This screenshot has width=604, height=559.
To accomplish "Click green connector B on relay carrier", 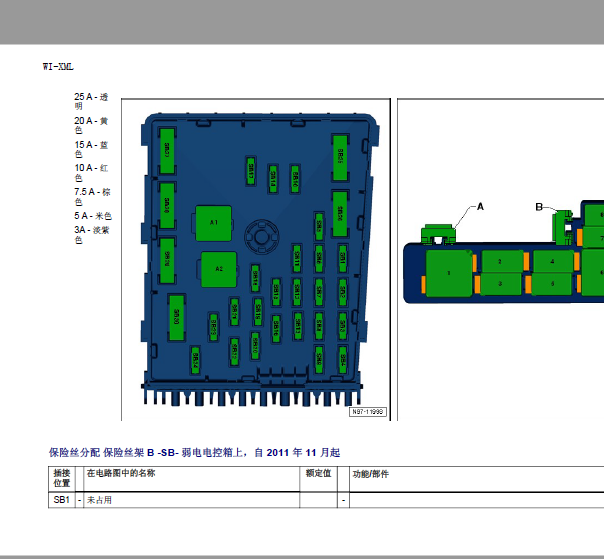I will pos(562,227).
